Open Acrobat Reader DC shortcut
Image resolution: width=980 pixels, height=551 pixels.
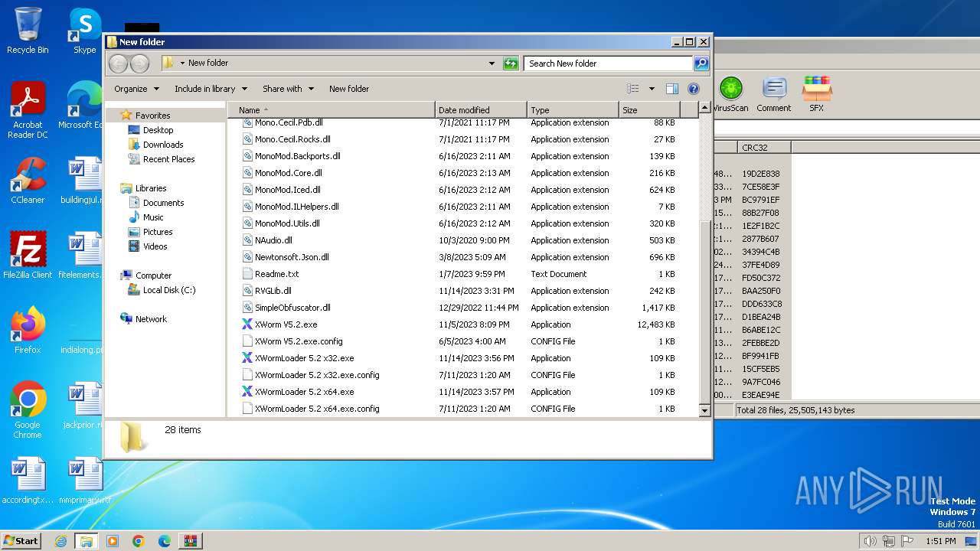(x=28, y=109)
